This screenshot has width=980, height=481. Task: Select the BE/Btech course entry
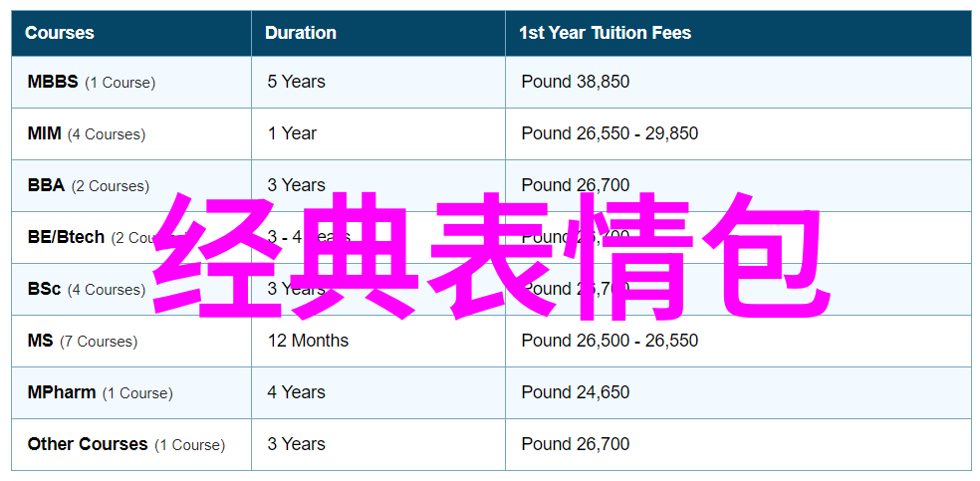point(66,237)
